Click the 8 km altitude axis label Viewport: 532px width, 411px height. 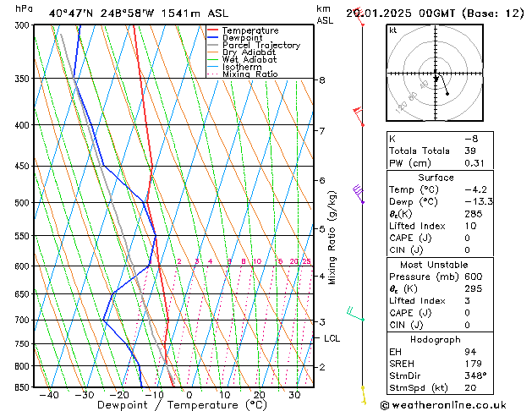pos(322,80)
